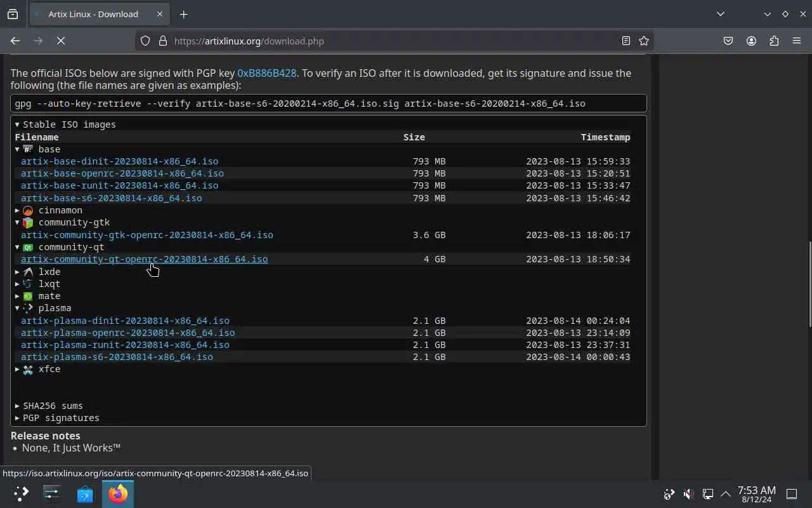Download artix-community-qt-openrc ISO
812x508 pixels.
[x=144, y=259]
